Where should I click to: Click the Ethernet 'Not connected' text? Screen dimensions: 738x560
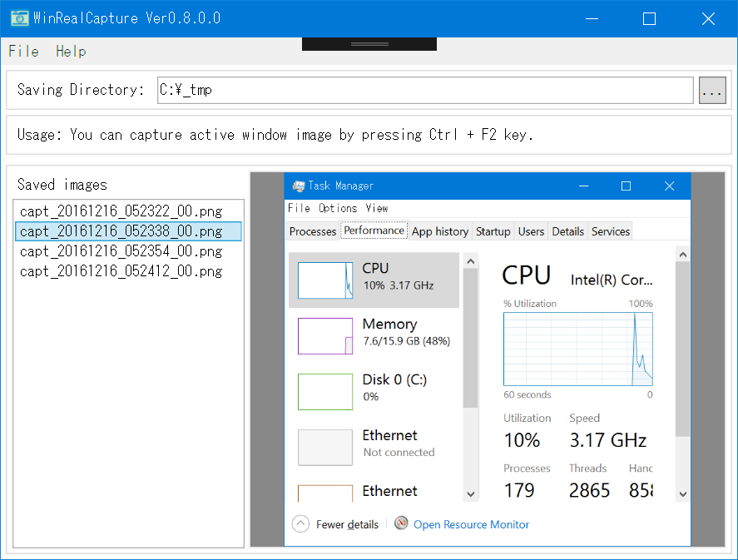pyautogui.click(x=399, y=452)
